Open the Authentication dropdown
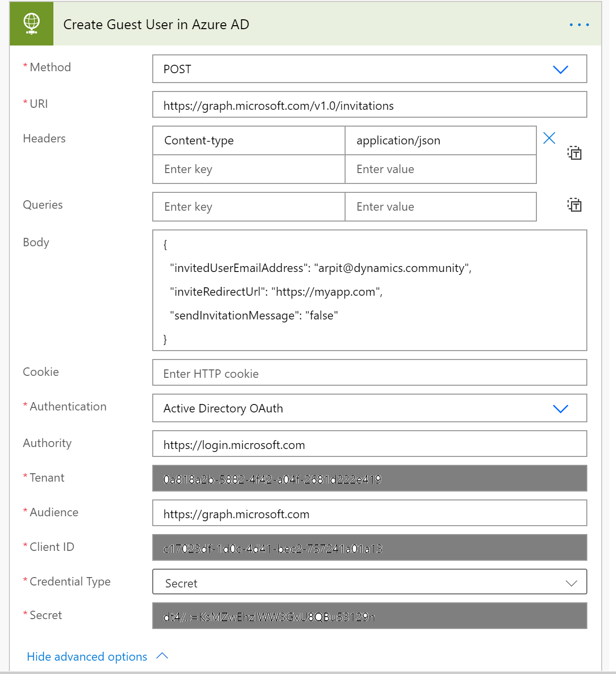Viewport: 616px width, 674px height. click(561, 409)
